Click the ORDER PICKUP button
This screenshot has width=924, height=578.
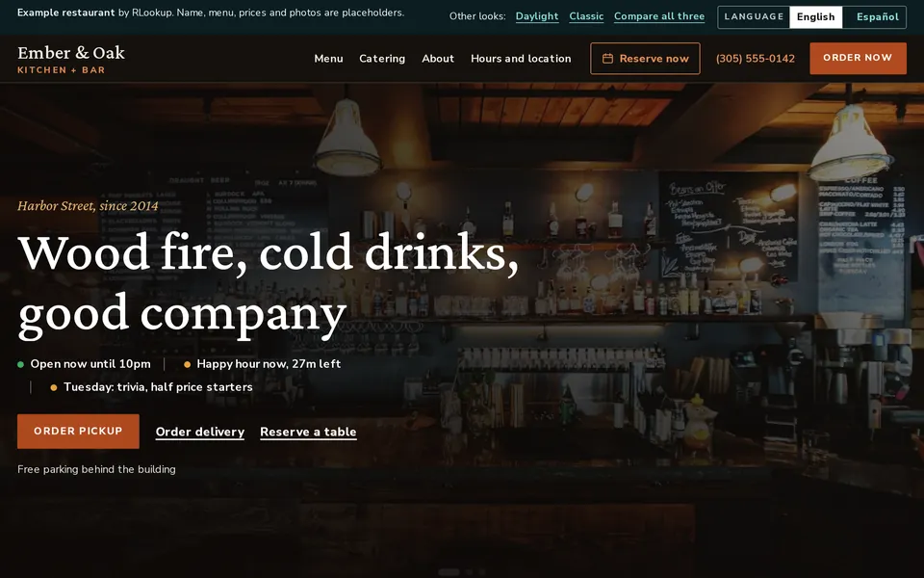(78, 432)
